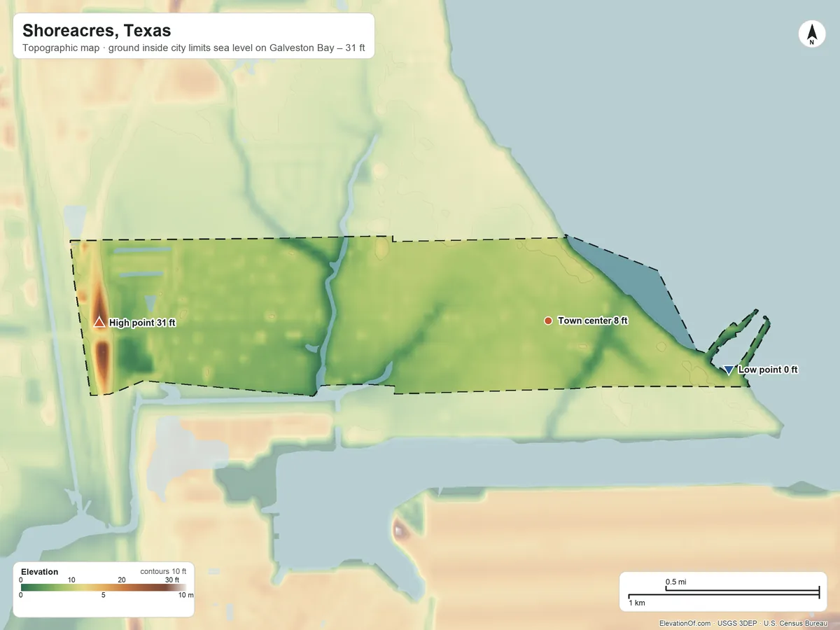The width and height of the screenshot is (840, 630).
Task: Click the High point triangle marker
Action: coord(99,322)
